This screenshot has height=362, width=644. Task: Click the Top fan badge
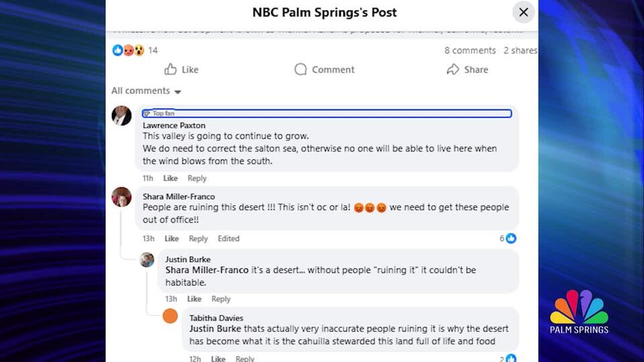point(160,113)
